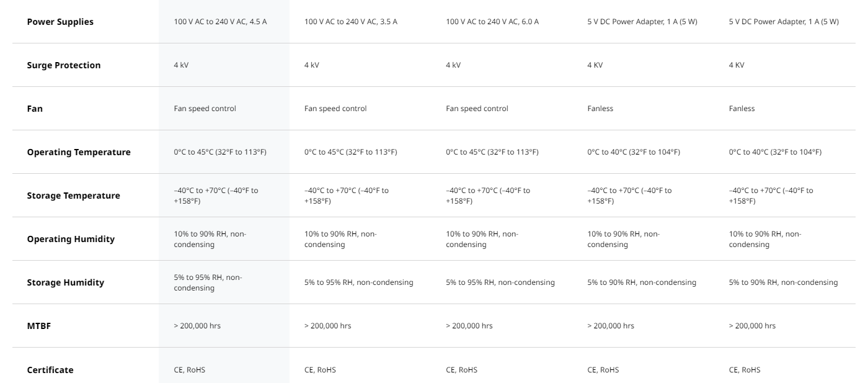This screenshot has height=383, width=868.
Task: Click the Power Supplies row label
Action: coord(60,22)
